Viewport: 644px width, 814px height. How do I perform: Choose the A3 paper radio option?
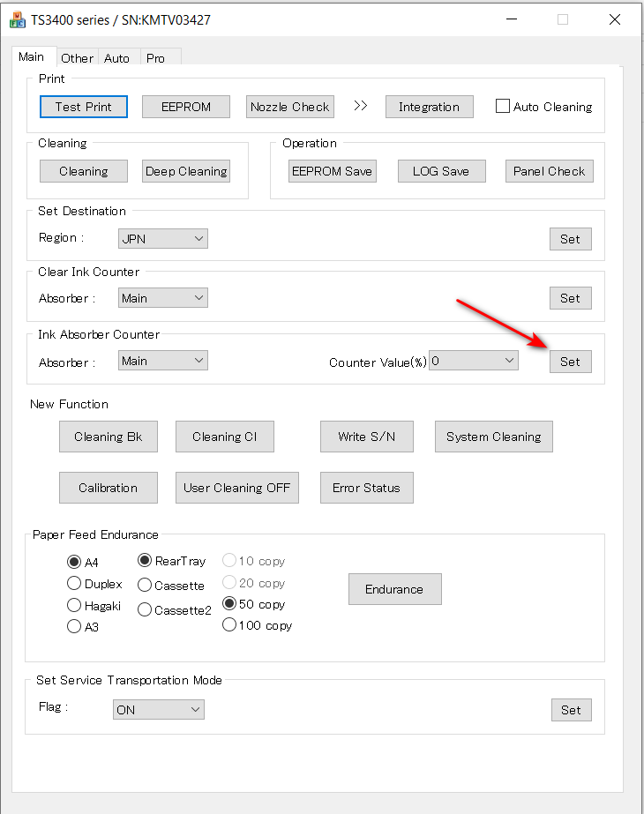74,626
